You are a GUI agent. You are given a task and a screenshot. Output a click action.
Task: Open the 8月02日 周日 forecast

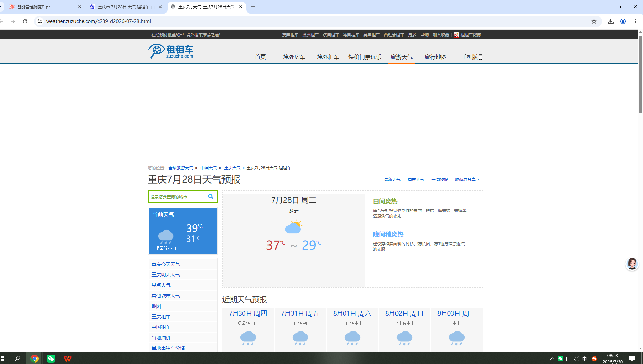tap(404, 314)
